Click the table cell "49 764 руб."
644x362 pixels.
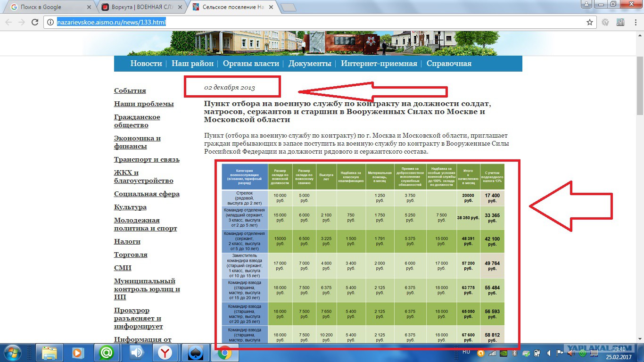(x=492, y=266)
